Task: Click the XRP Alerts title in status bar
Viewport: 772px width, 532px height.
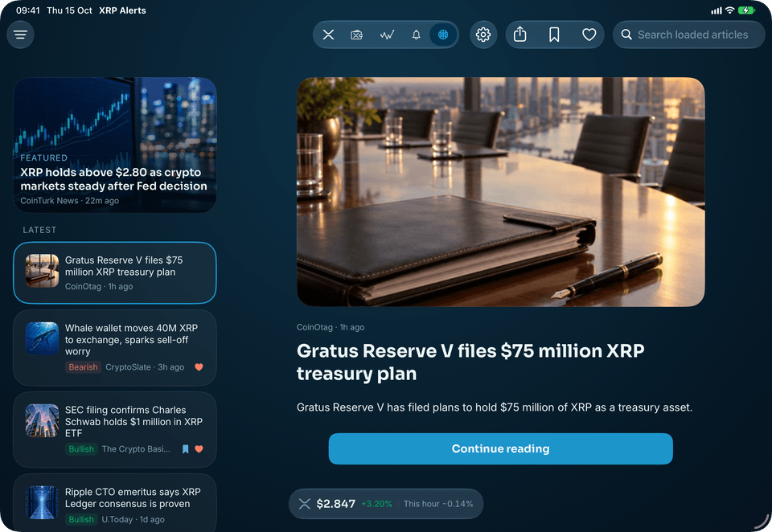Action: point(122,10)
